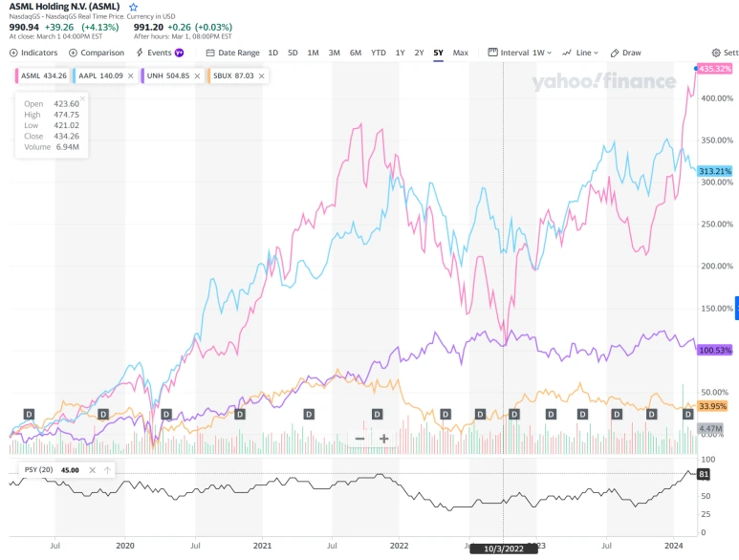Open the Events menu
739x560 pixels.
160,53
